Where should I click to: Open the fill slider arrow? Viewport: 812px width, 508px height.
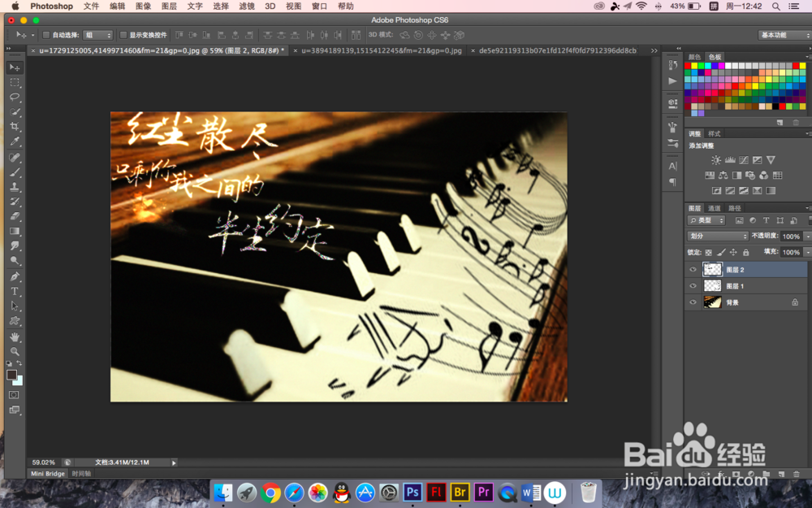[x=807, y=253]
